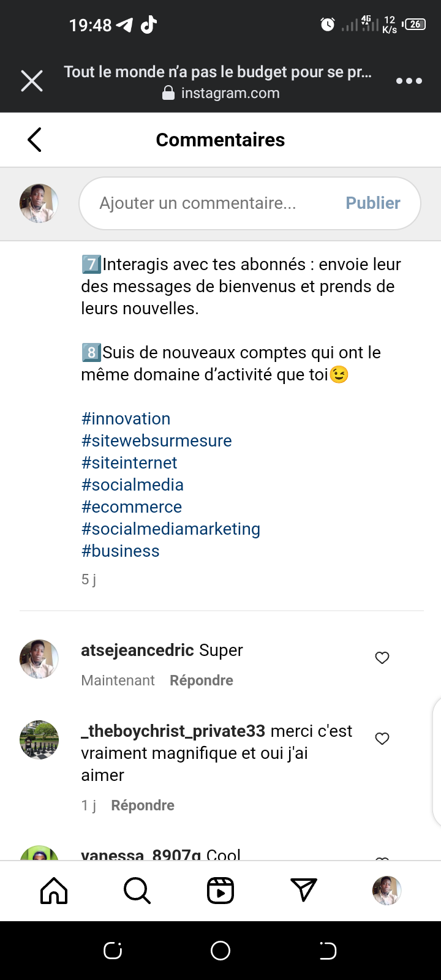
Task: Open profile avatar in bottom navigation
Action: click(x=386, y=891)
